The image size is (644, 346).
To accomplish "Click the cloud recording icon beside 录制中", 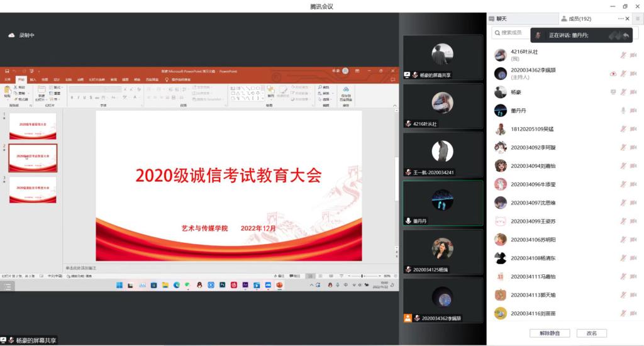I will click(x=11, y=35).
